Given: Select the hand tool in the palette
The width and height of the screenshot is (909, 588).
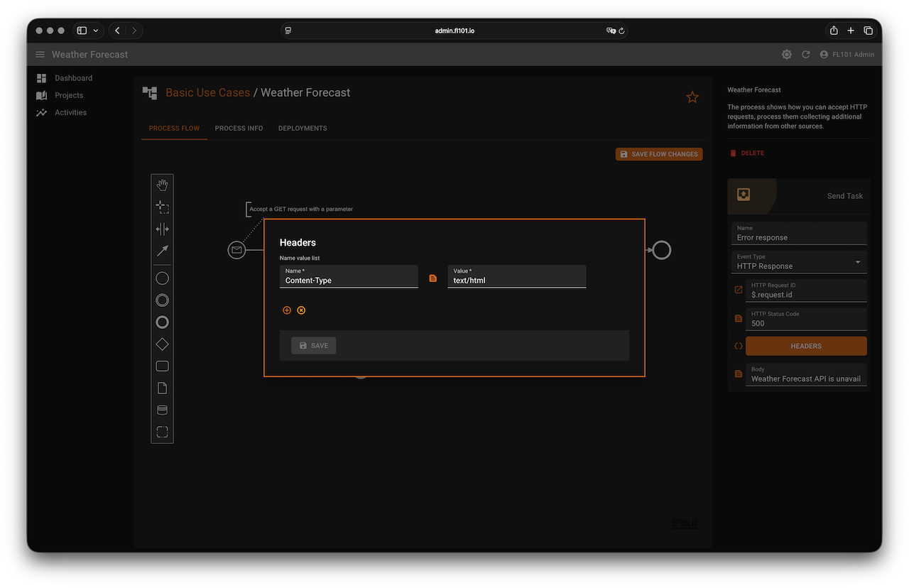Looking at the screenshot, I should click(x=162, y=185).
